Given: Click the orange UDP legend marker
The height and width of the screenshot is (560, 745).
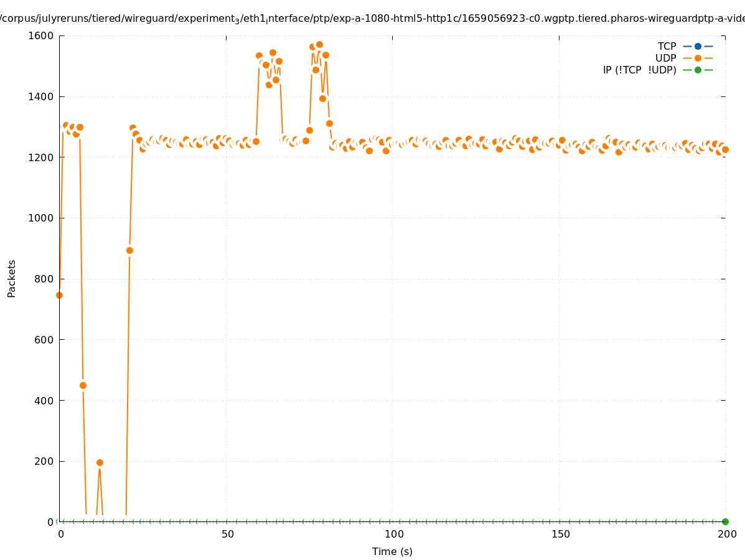Looking at the screenshot, I should [698, 58].
